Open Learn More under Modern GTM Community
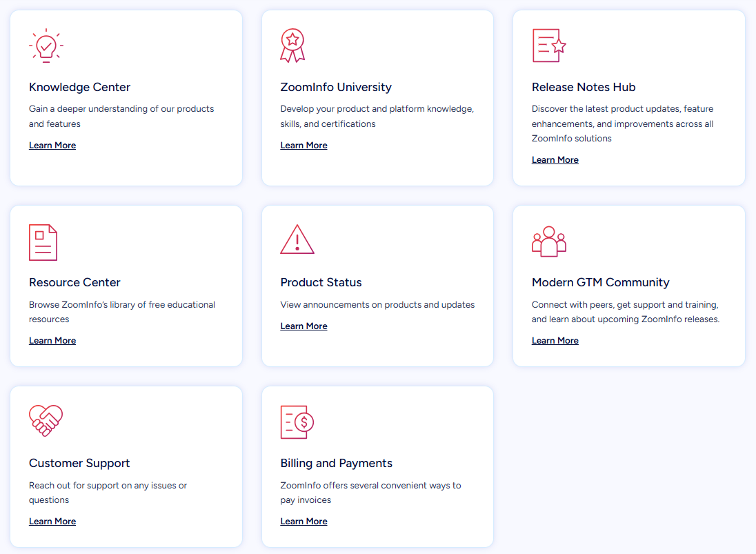 tap(555, 341)
